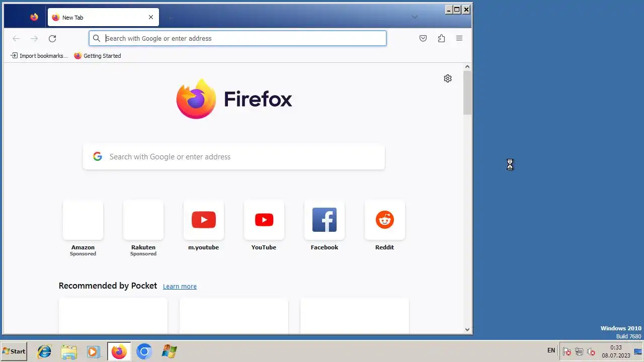644x362 pixels.
Task: Open the Firefox hamburger application menu
Action: tap(459, 38)
